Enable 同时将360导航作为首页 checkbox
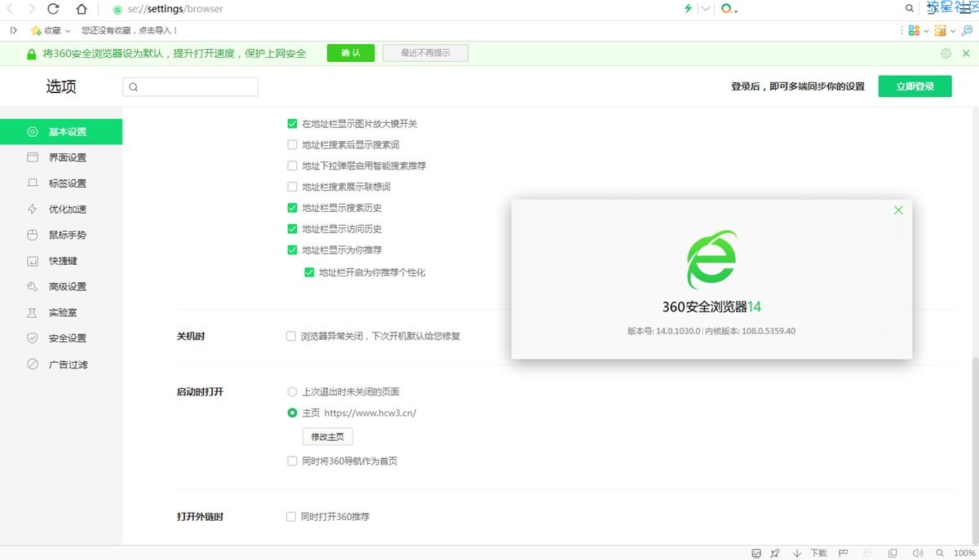Screen dimensions: 979x560 (x=292, y=461)
